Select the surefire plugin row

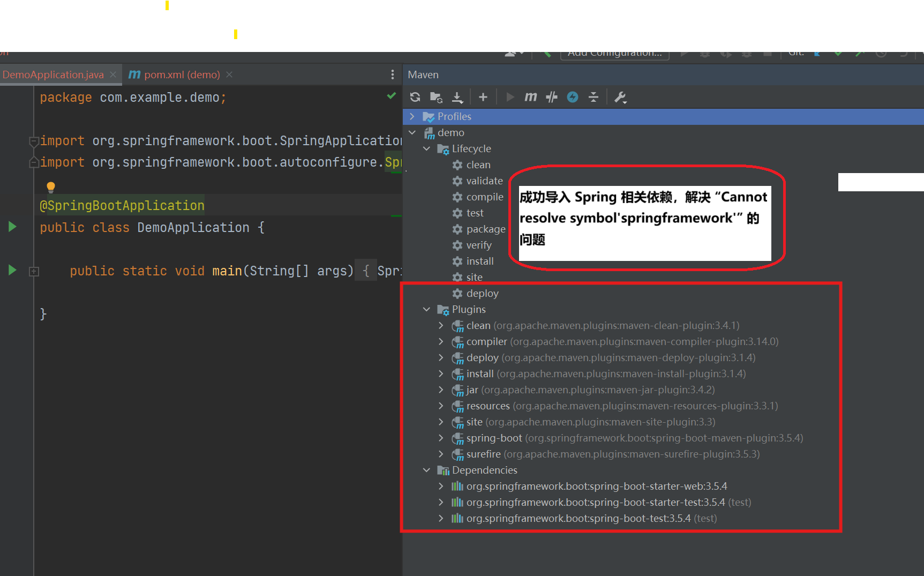pyautogui.click(x=606, y=454)
